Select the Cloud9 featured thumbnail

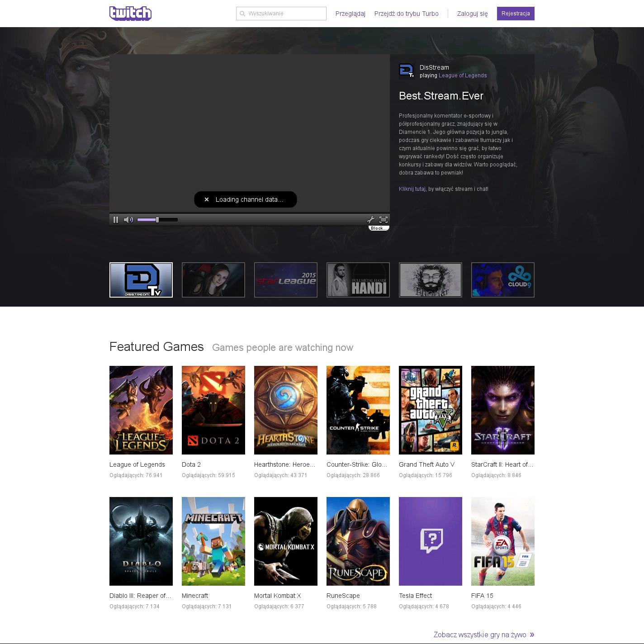click(x=503, y=280)
